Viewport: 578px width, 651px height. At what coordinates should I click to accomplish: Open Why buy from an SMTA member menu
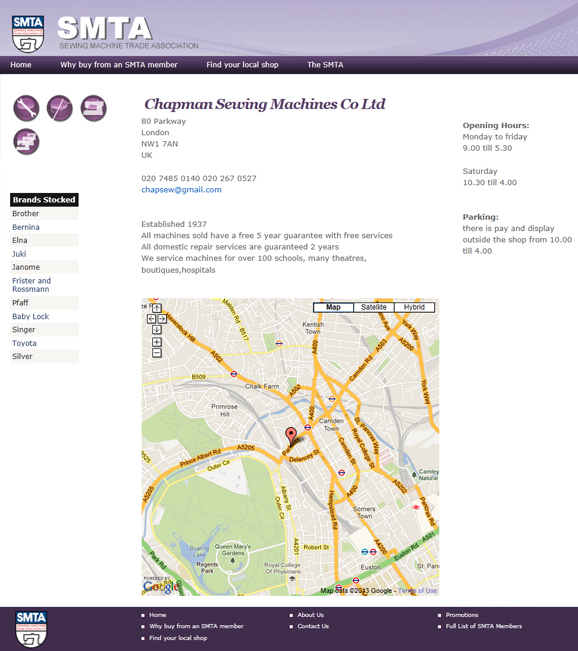pos(119,65)
